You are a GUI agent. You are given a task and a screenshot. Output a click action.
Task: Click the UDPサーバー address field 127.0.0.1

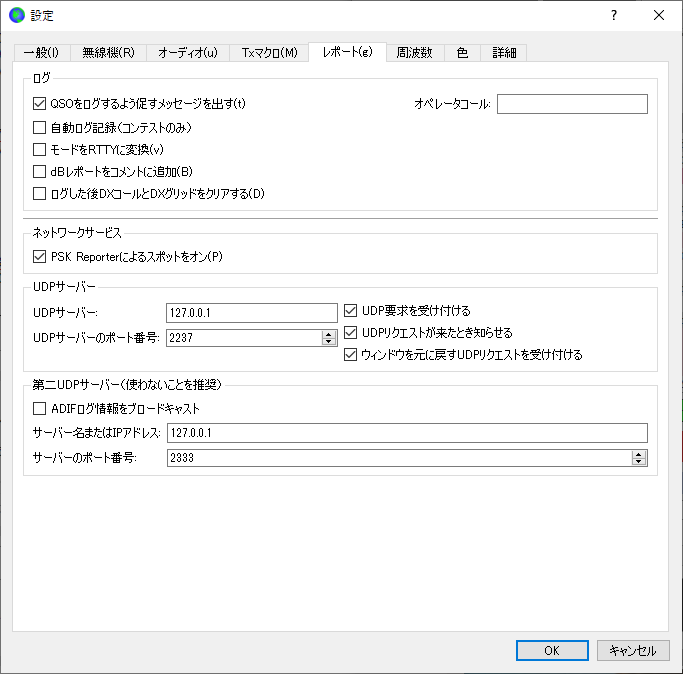[251, 313]
